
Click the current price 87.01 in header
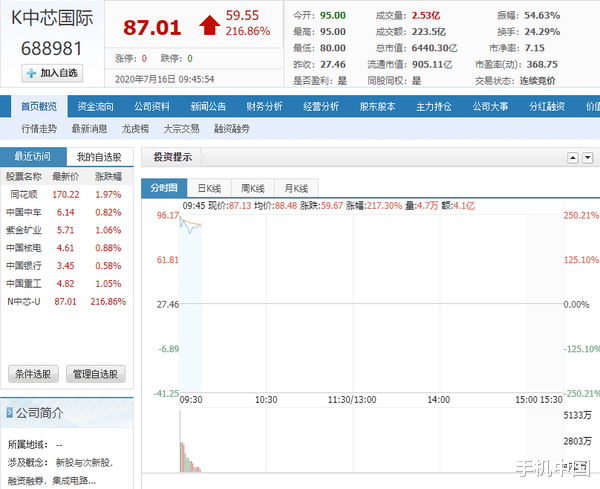pyautogui.click(x=152, y=28)
